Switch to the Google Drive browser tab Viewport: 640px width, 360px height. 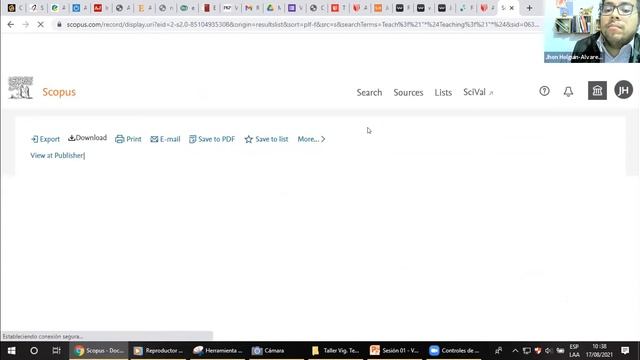(x=273, y=8)
